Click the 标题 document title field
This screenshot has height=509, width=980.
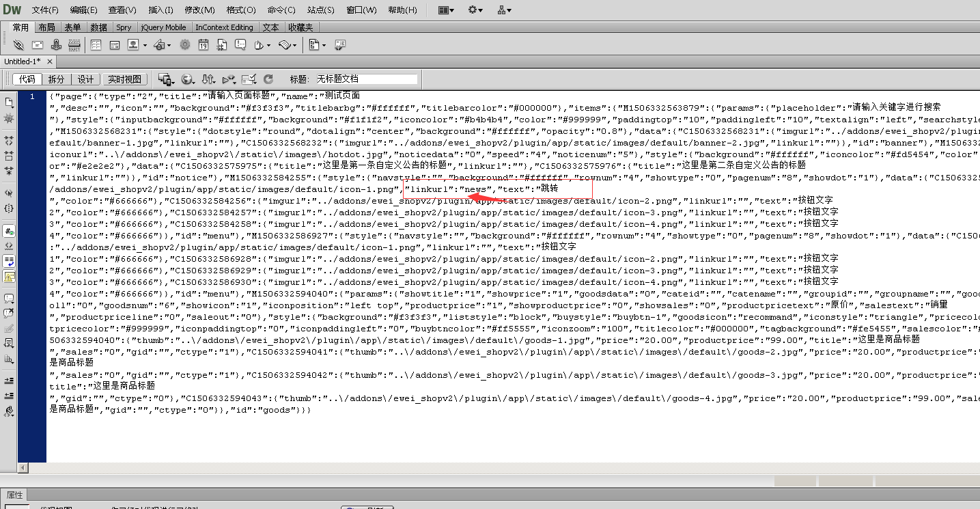click(x=367, y=79)
